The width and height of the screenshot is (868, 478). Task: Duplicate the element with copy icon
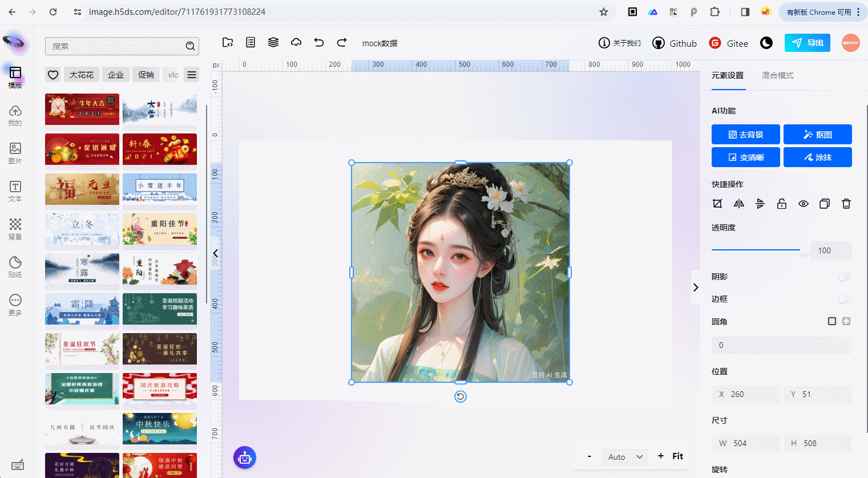pyautogui.click(x=825, y=204)
